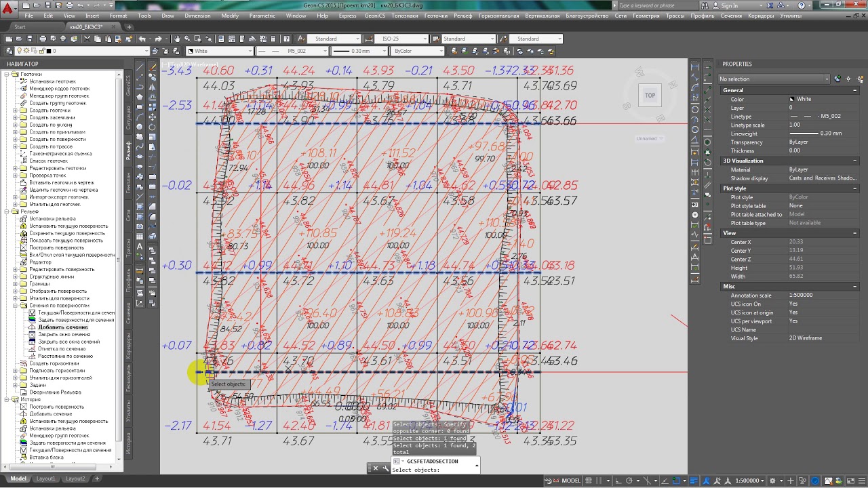
Task: Click Таксометрическая съемка tree item
Action: [x=60, y=153]
